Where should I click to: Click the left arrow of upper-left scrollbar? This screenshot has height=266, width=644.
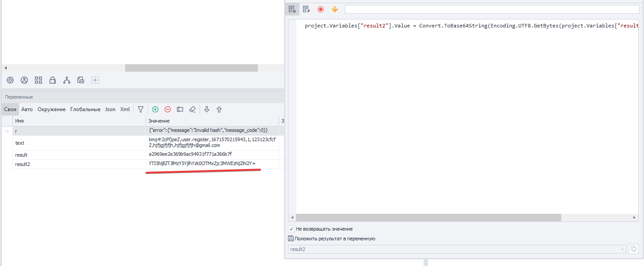(x=5, y=68)
